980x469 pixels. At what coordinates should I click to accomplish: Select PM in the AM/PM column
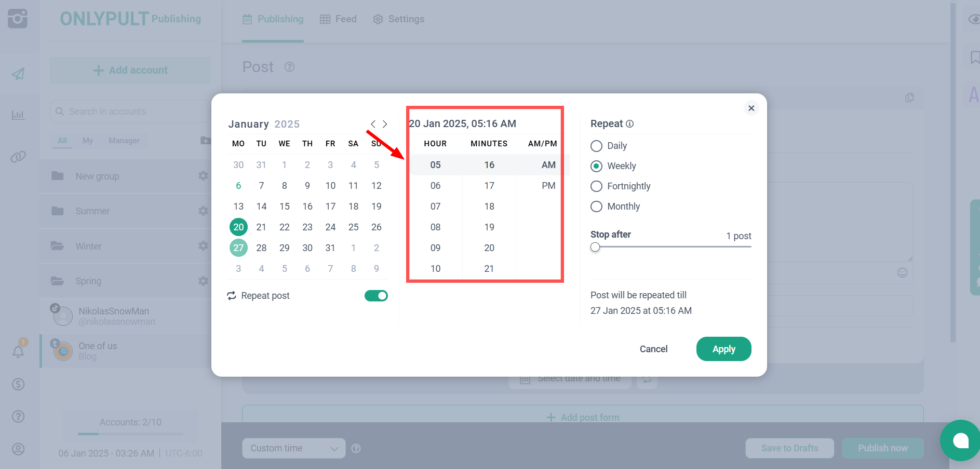[548, 186]
